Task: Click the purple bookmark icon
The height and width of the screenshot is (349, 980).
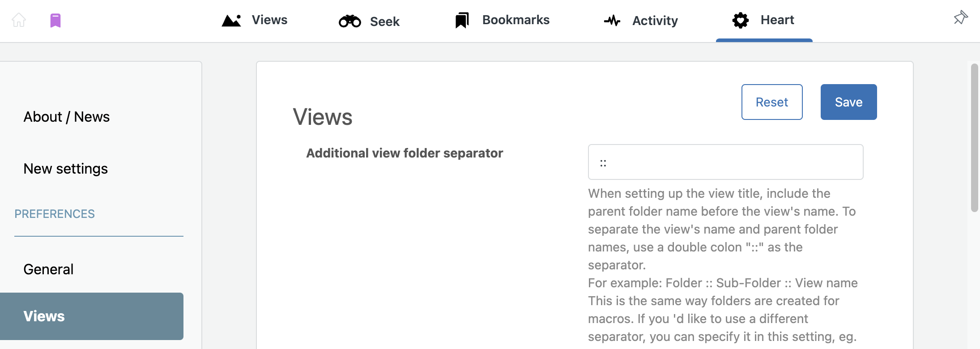Action: click(x=55, y=21)
